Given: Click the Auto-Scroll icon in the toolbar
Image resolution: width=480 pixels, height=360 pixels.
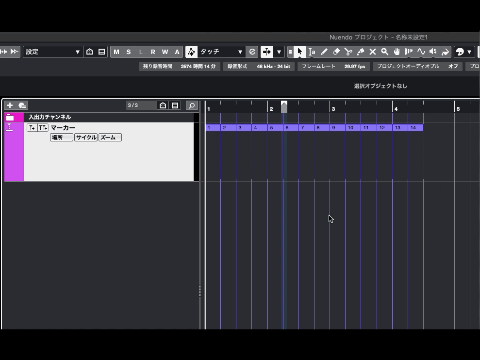Looking at the screenshot, I should [267, 52].
